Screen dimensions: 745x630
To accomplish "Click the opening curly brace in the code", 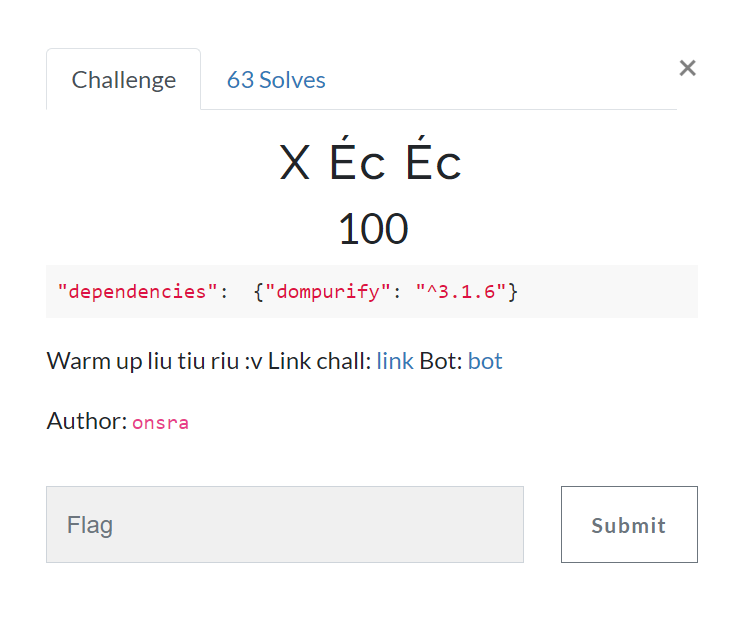I will [259, 292].
